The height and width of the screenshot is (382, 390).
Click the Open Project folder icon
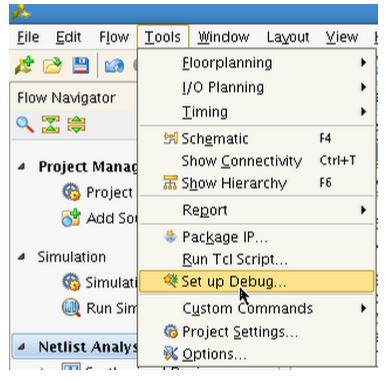[x=53, y=65]
